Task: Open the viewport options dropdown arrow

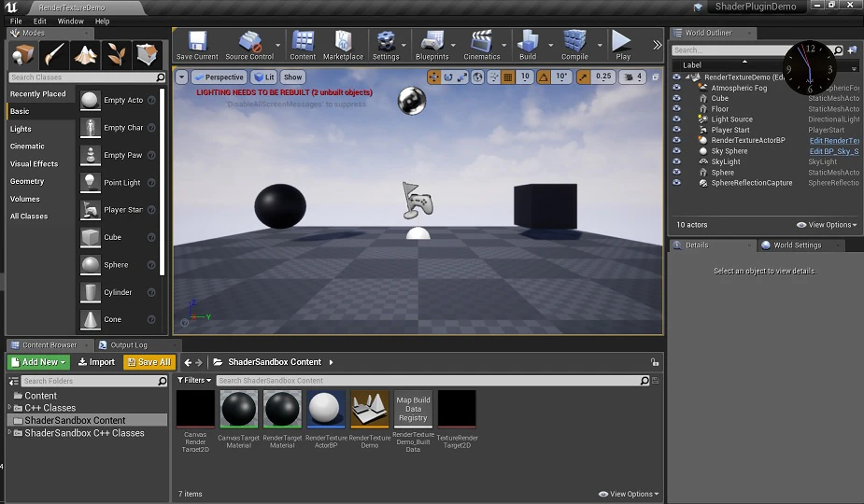Action: (x=182, y=77)
